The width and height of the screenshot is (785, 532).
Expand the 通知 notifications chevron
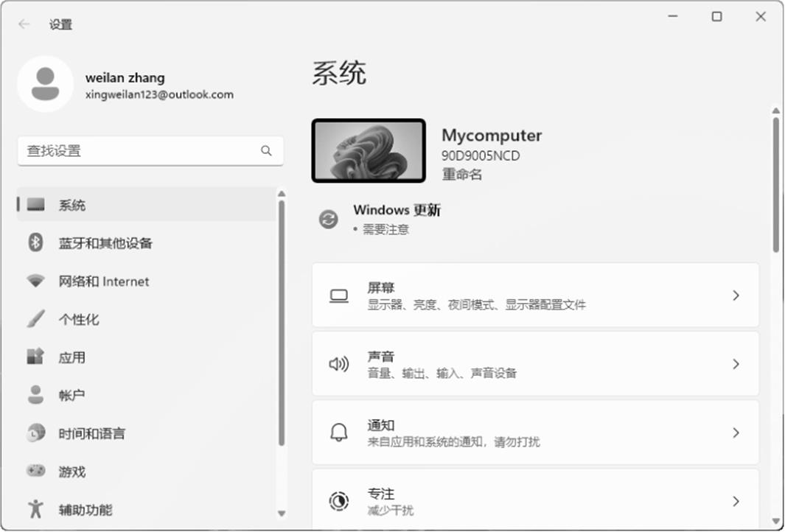point(735,433)
